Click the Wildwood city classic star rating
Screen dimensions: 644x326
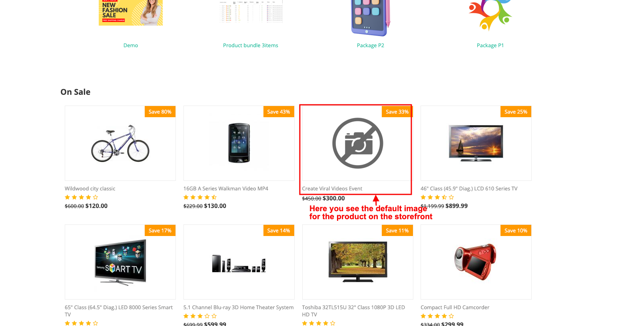[82, 197]
